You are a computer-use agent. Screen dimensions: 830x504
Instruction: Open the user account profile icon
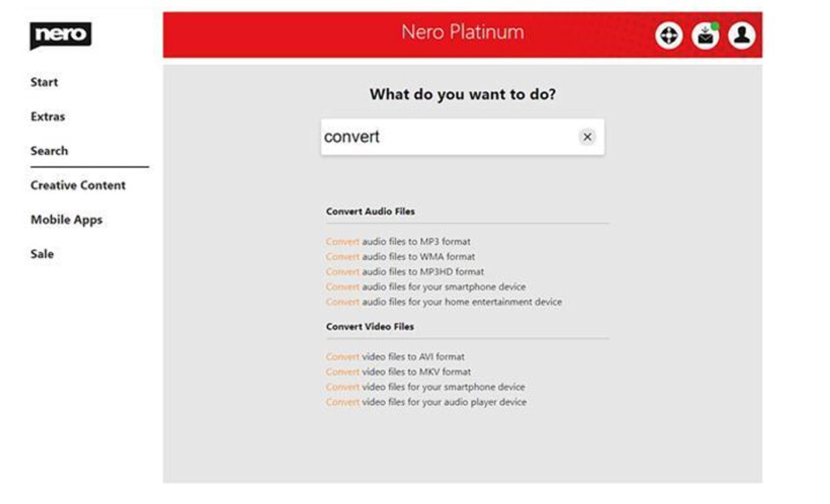tap(741, 35)
